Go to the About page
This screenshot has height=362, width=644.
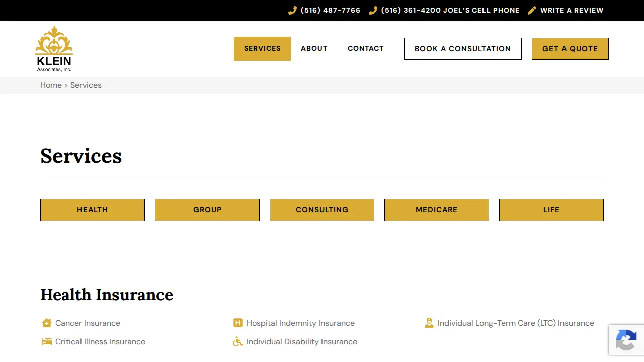314,49
